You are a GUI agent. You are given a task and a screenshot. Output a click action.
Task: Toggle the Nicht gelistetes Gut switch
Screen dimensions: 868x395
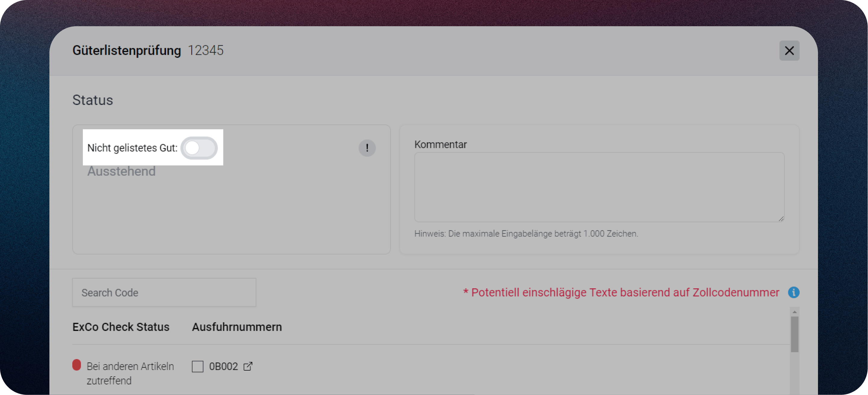click(199, 148)
